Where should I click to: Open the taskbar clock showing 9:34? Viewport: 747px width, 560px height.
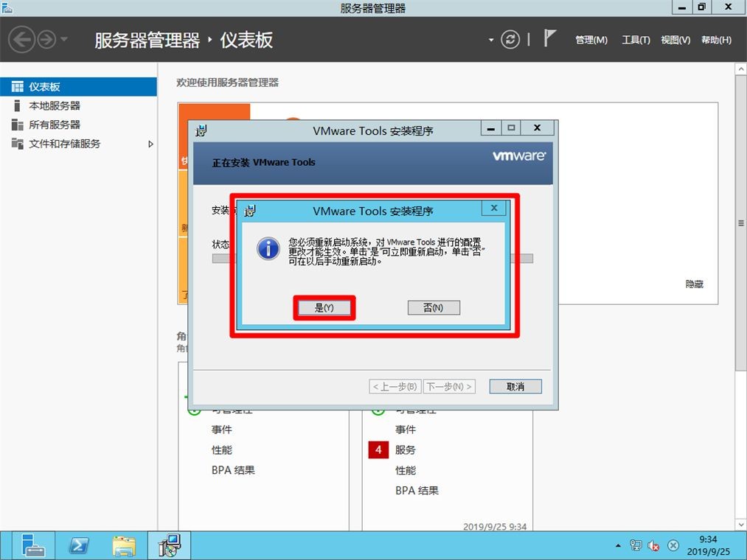pyautogui.click(x=709, y=546)
